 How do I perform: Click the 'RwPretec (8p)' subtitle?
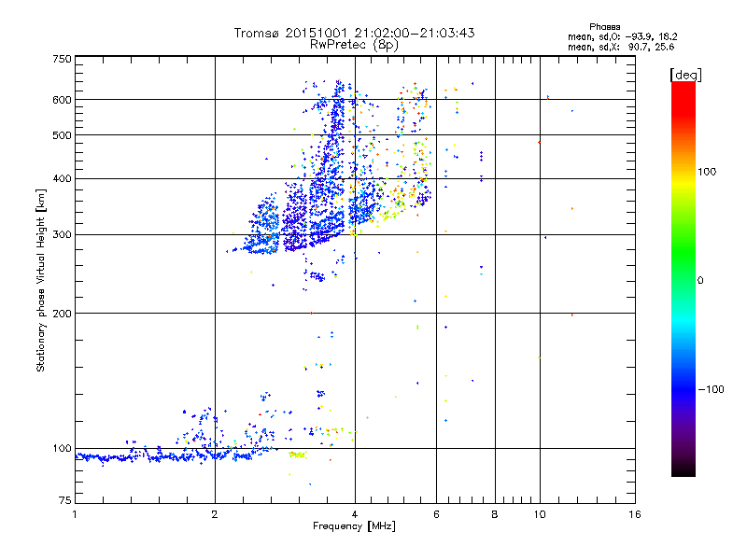[354, 45]
